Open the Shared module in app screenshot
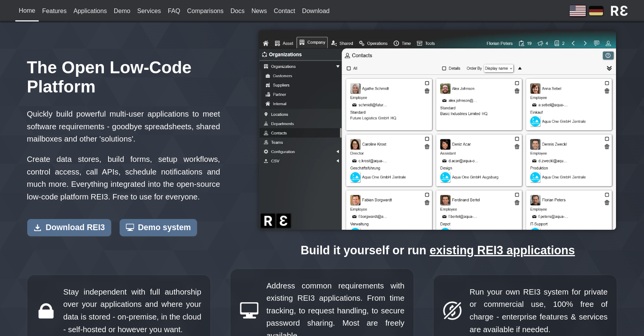This screenshot has height=336, width=644. pos(342,43)
